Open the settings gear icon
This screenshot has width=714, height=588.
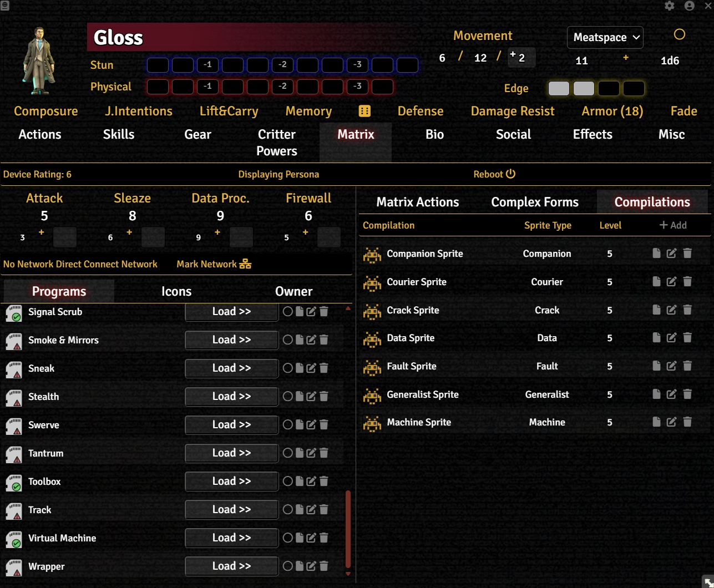click(670, 6)
